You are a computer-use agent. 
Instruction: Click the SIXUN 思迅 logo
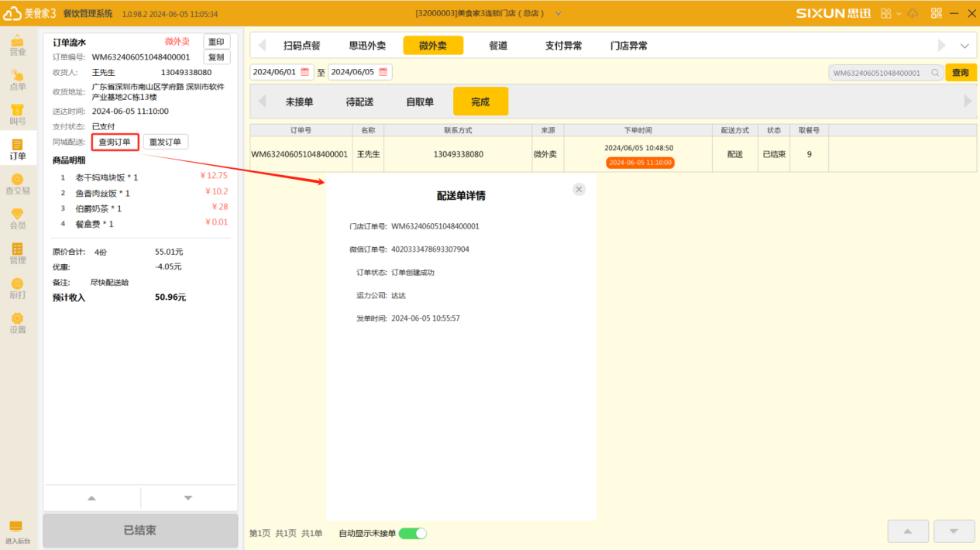[x=834, y=13]
